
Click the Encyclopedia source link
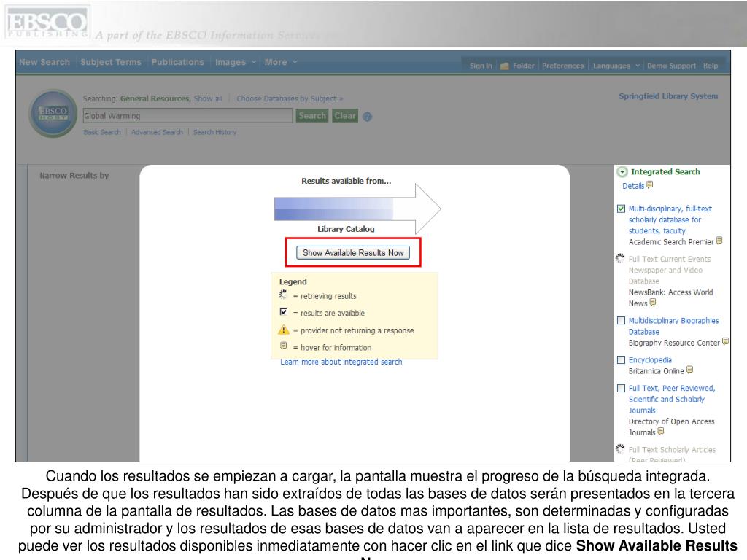[650, 360]
